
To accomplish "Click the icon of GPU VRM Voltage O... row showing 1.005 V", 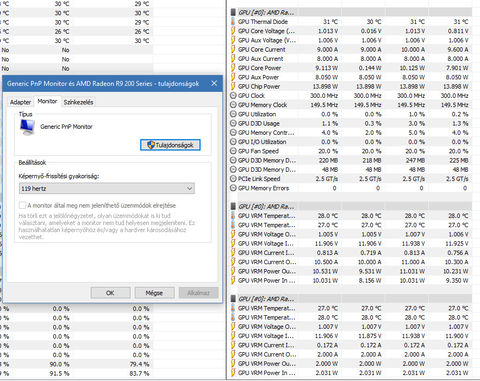I will [233, 234].
